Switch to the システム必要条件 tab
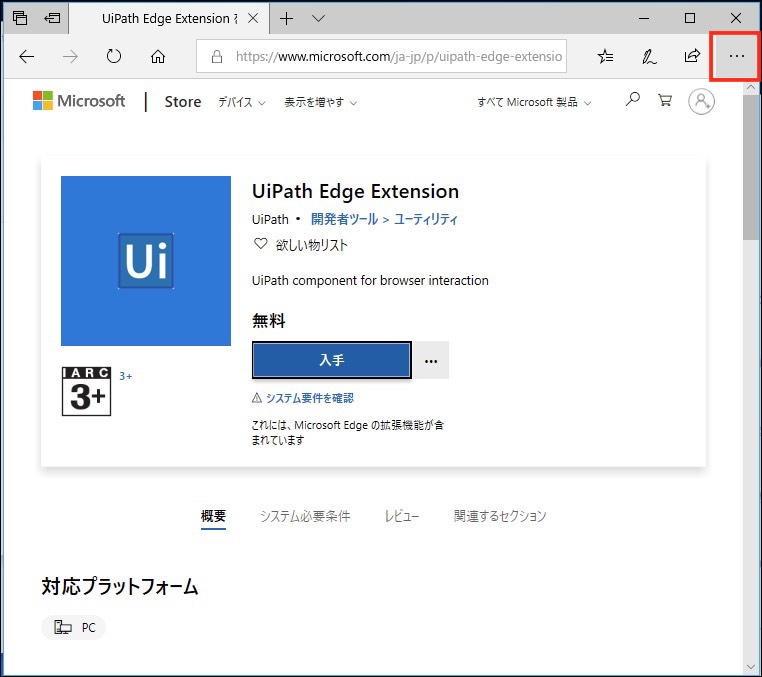 pos(305,516)
